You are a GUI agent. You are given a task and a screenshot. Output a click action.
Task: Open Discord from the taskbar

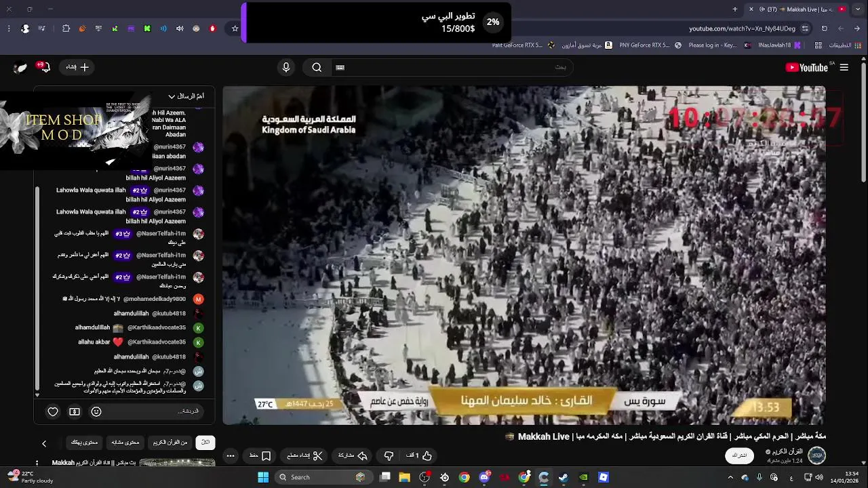[485, 477]
